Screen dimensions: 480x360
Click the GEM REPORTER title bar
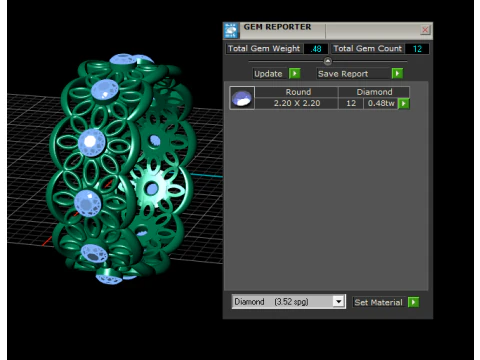pos(328,30)
